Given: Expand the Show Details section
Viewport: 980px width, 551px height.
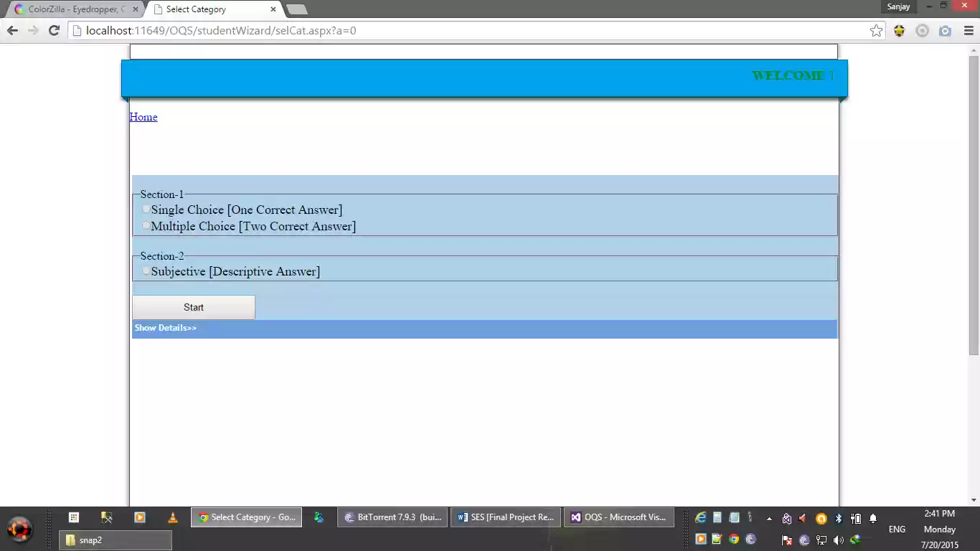Looking at the screenshot, I should click(x=166, y=328).
